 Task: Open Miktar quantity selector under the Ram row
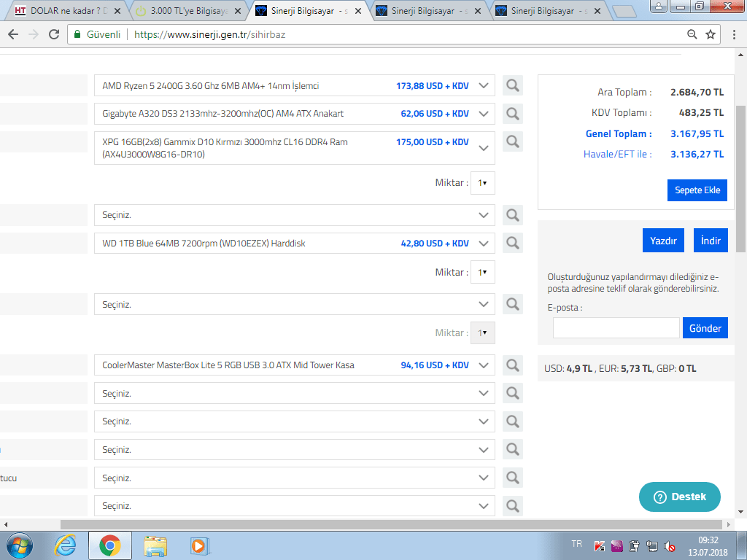click(483, 183)
